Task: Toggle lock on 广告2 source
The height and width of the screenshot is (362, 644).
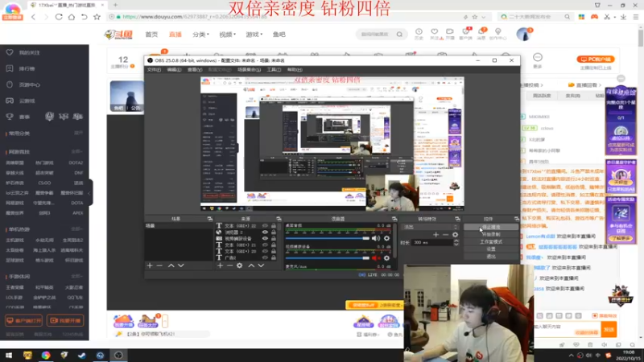Action: [x=274, y=257]
